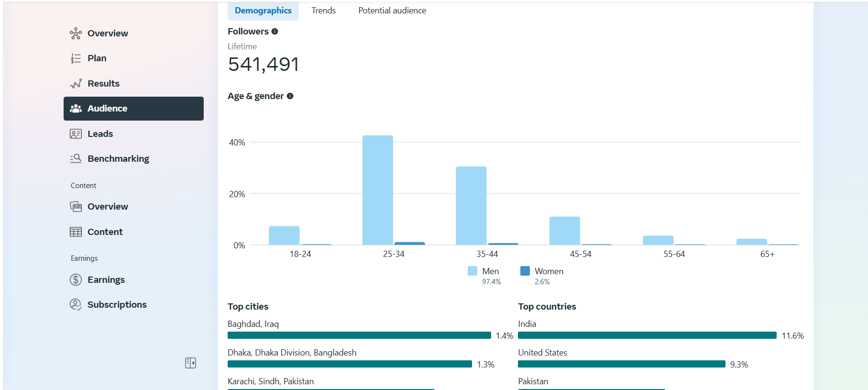Click the Overview network icon in sidebar
The image size is (868, 390).
[76, 33]
